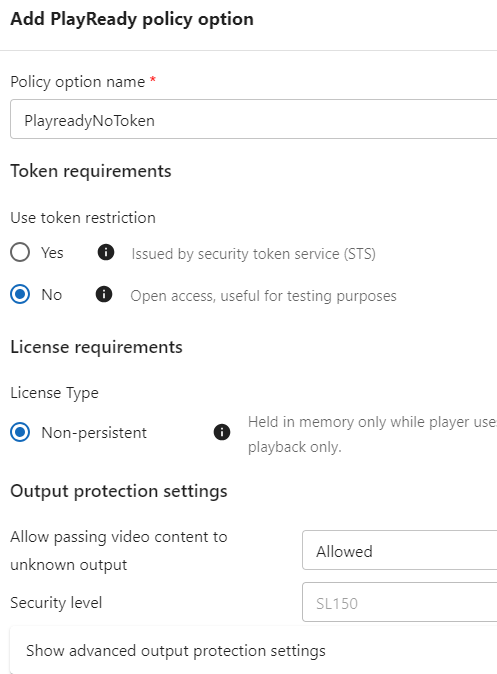The width and height of the screenshot is (497, 674).
Task: Open the Security level SL150 dropdown
Action: pyautogui.click(x=400, y=602)
